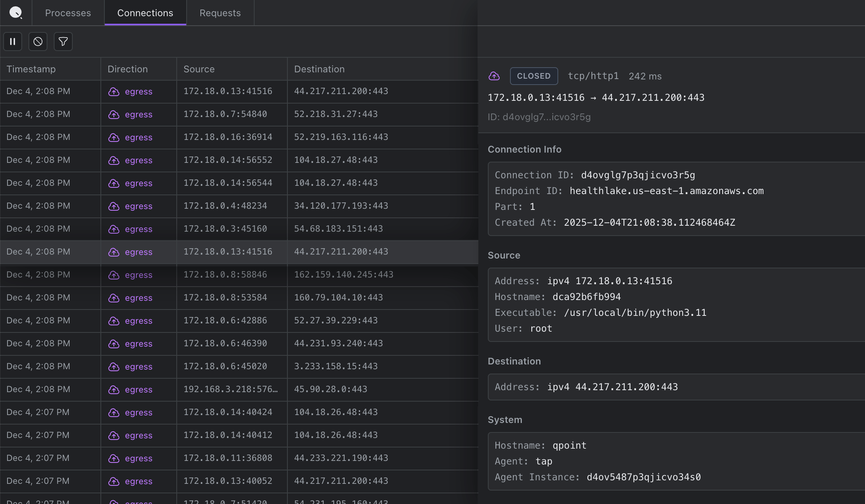The height and width of the screenshot is (504, 865).
Task: Select row with source 172.18.0.11:36808
Action: 227,458
